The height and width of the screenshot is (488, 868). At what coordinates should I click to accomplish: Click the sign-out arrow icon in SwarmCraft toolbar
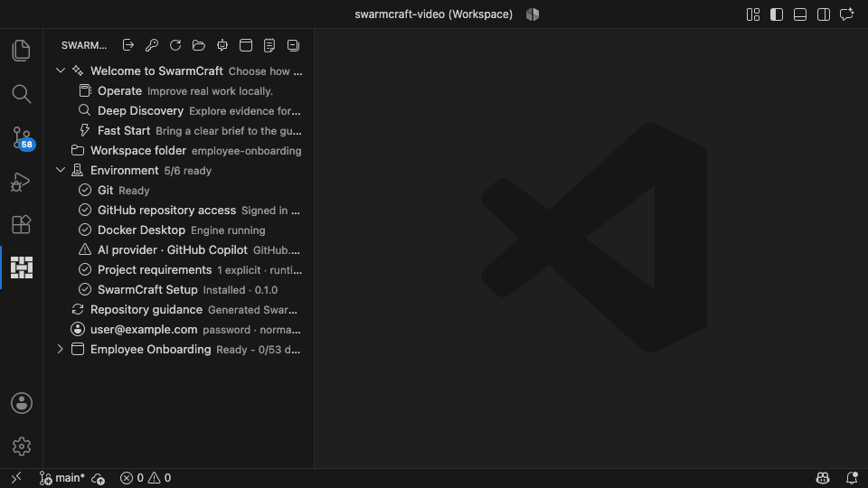(x=127, y=45)
